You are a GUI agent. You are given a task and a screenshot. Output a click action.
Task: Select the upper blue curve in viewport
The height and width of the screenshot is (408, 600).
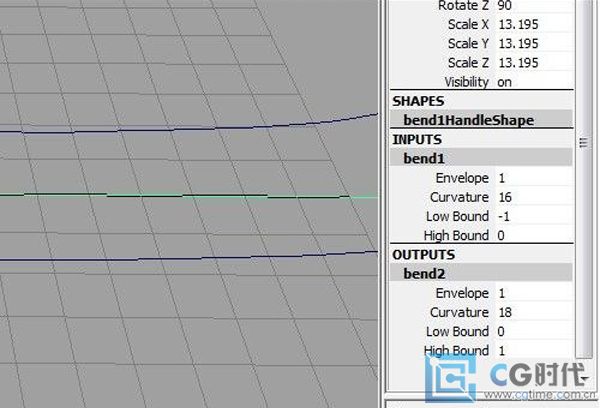(x=200, y=125)
